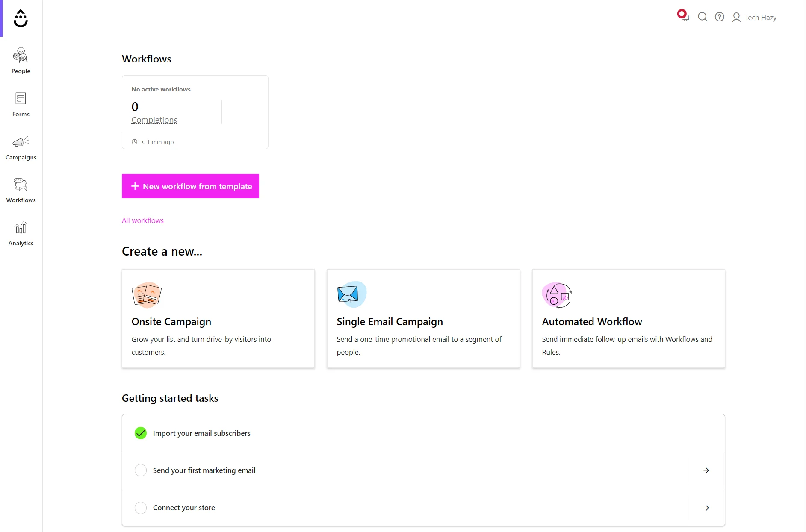Click the 0 completions count value
This screenshot has width=806, height=532.
click(135, 106)
